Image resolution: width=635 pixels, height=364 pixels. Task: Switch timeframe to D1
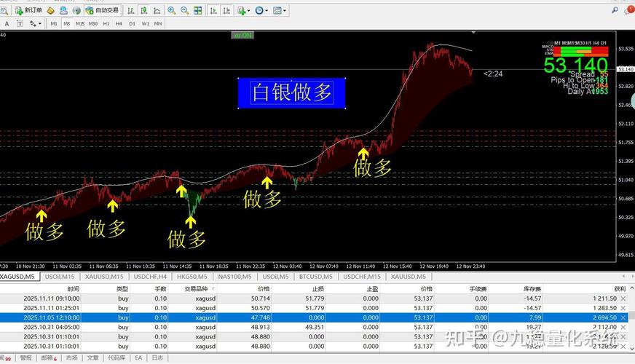(132, 24)
